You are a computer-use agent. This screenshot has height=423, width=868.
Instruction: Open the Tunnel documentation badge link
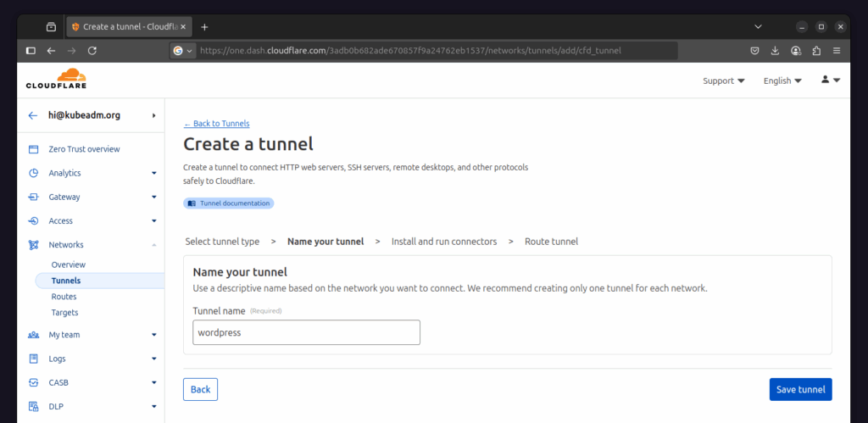click(x=229, y=203)
